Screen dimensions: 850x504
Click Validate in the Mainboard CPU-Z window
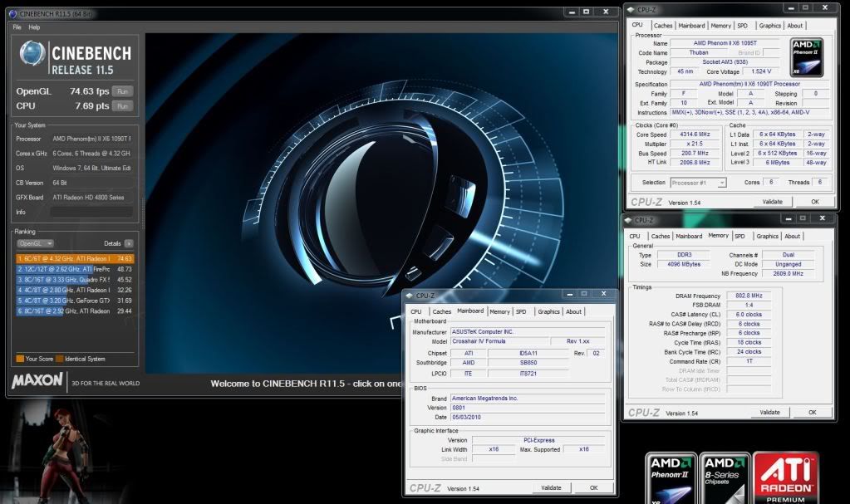pyautogui.click(x=552, y=487)
